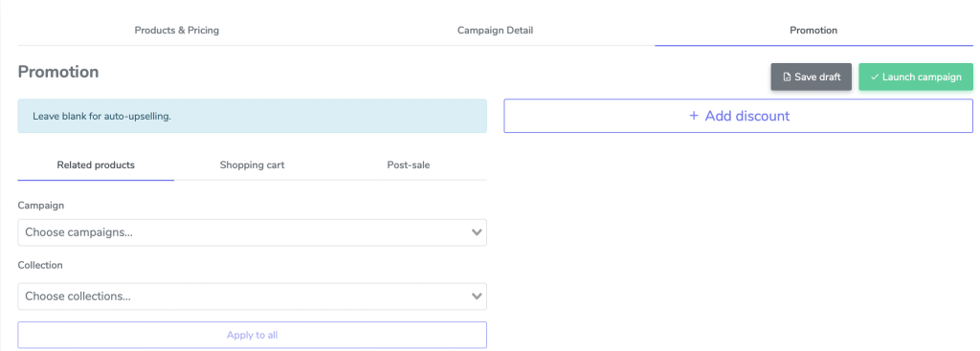Click the checkmark icon on Launch campaign

(x=875, y=77)
